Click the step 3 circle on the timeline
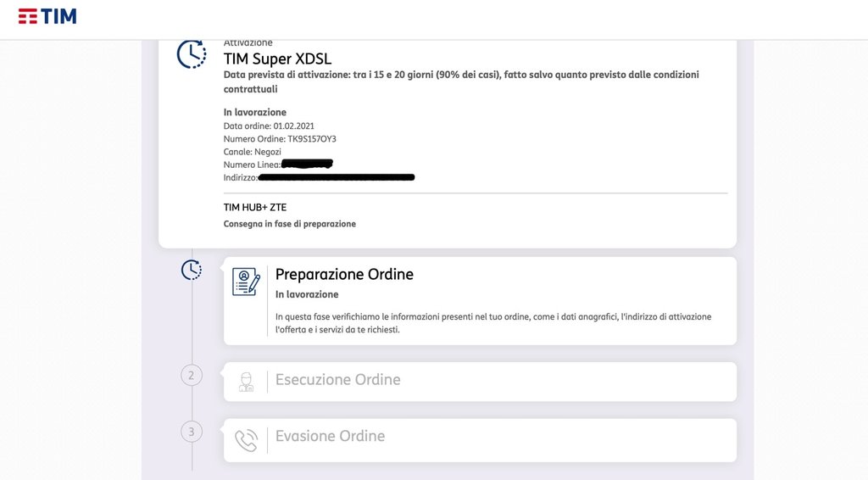 click(192, 432)
